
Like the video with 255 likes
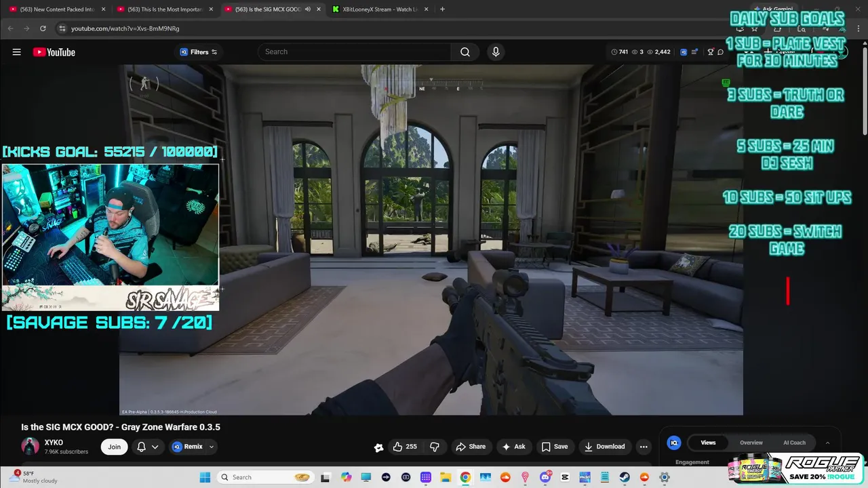click(405, 447)
